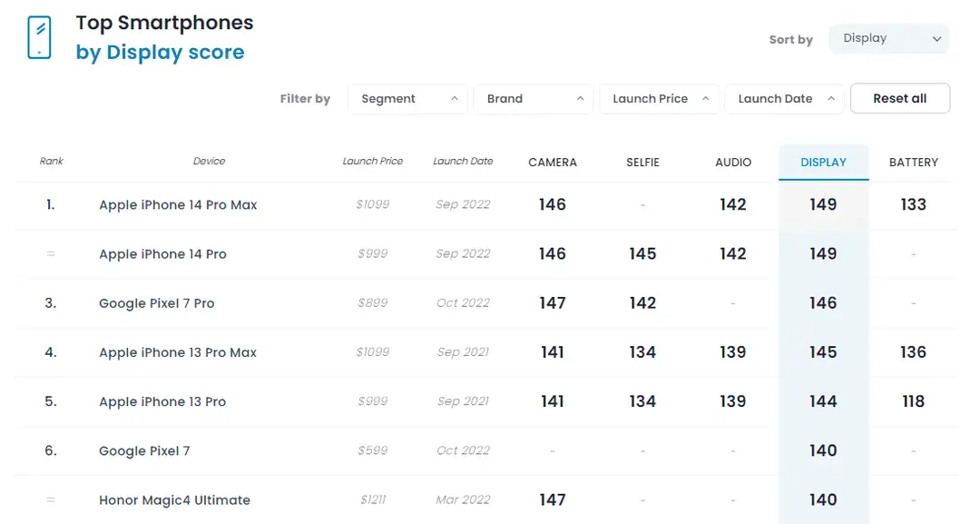The image size is (980, 524).
Task: Expand the Brand filter
Action: [534, 99]
